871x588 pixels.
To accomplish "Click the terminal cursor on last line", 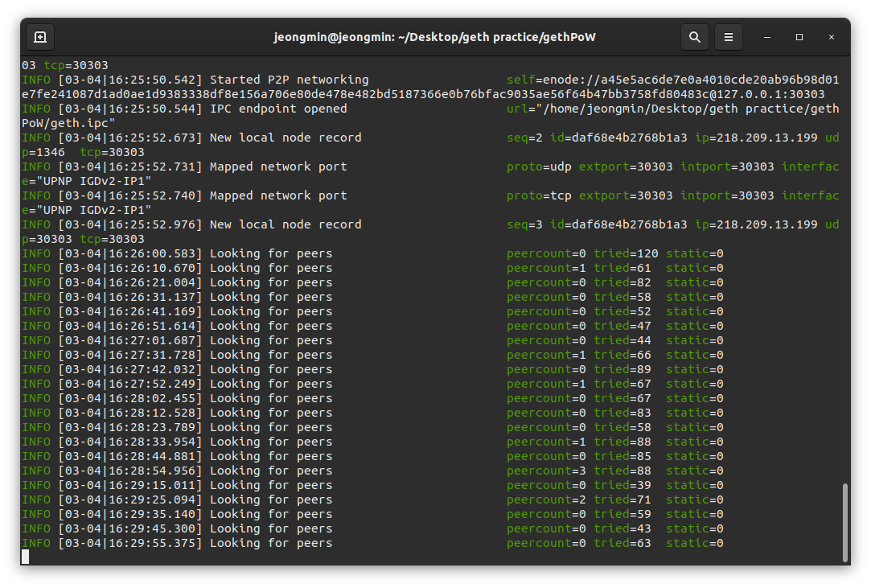I will pos(26,557).
